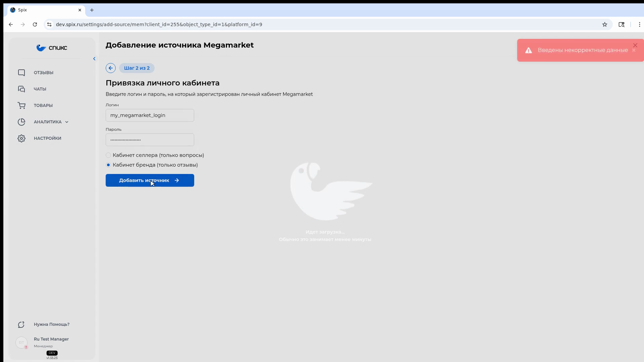Screen dimensions: 644x362
Task: Click the text Обычно это занимает менее минуты
Action: (325, 239)
